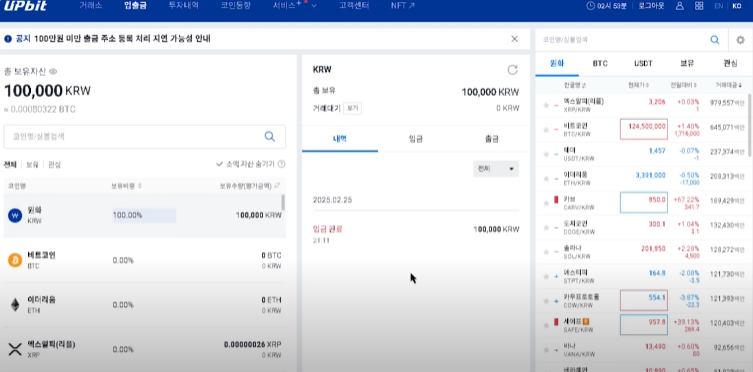
Task: Click the Bitcoin coin icon in asset list
Action: tap(15, 260)
